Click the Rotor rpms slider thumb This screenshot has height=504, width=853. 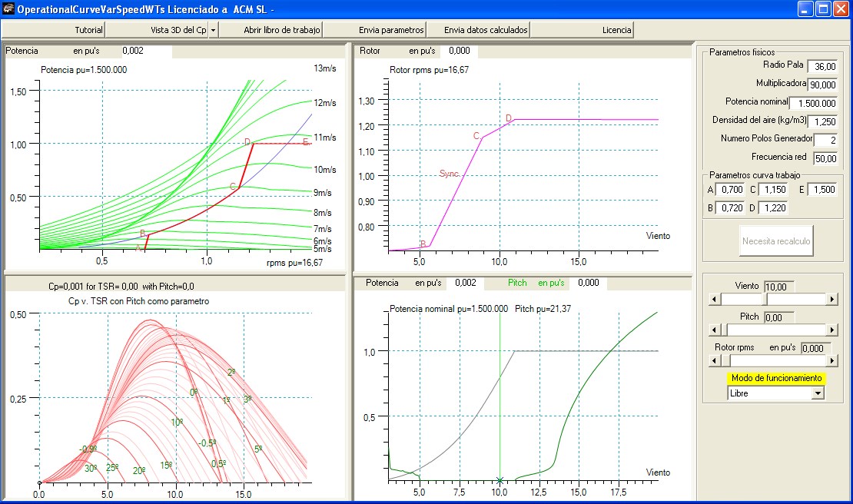(x=725, y=360)
